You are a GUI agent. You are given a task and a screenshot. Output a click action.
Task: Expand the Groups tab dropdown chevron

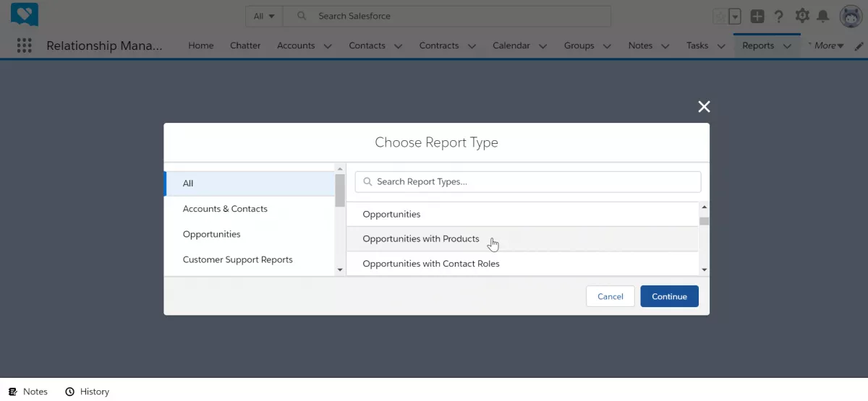tap(607, 46)
